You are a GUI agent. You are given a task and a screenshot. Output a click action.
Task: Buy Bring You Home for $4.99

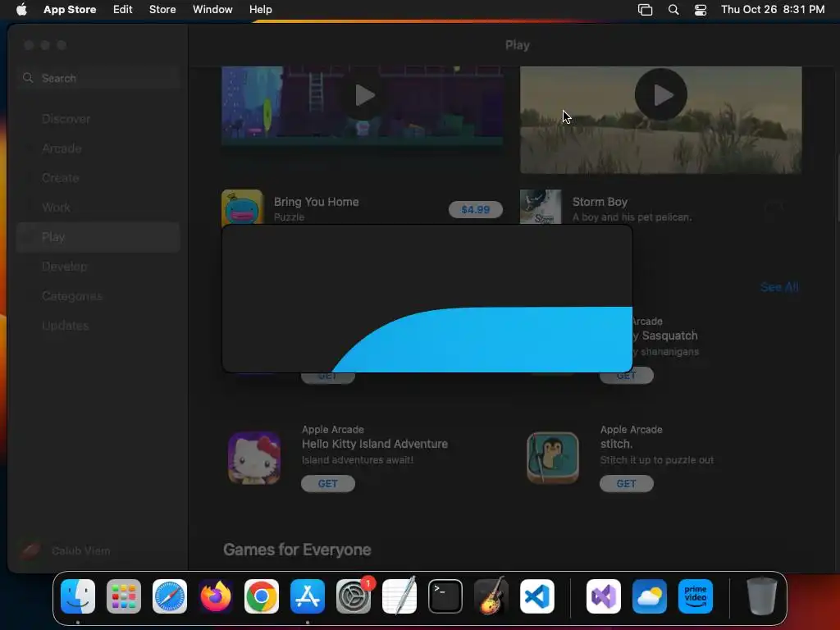476,209
